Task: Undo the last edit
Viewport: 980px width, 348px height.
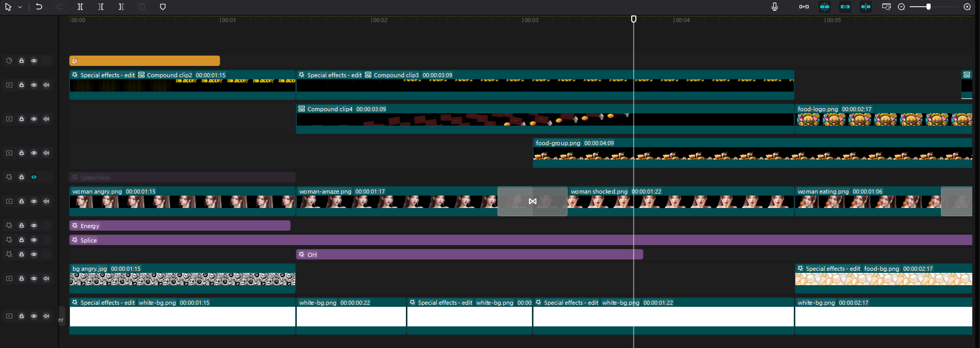Action: (39, 7)
